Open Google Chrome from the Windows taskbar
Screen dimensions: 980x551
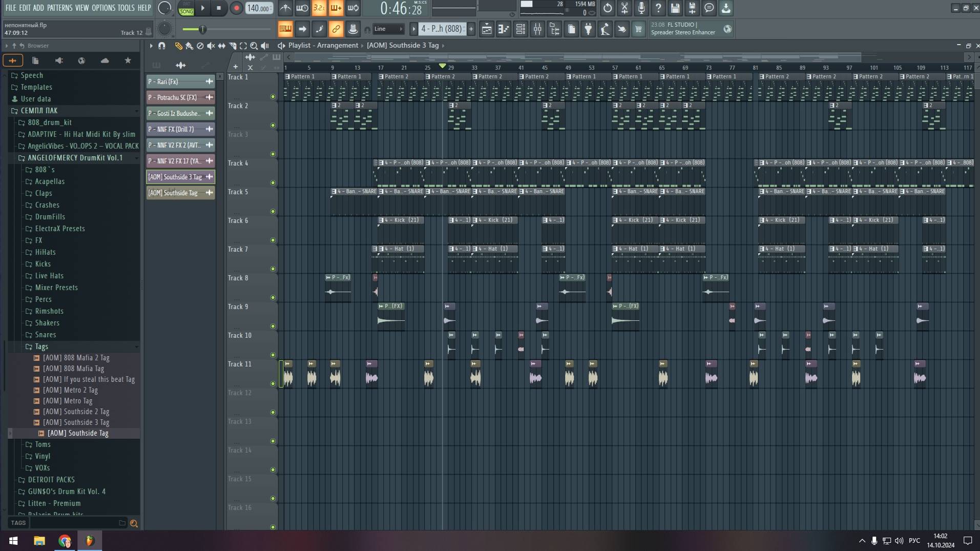coord(65,541)
